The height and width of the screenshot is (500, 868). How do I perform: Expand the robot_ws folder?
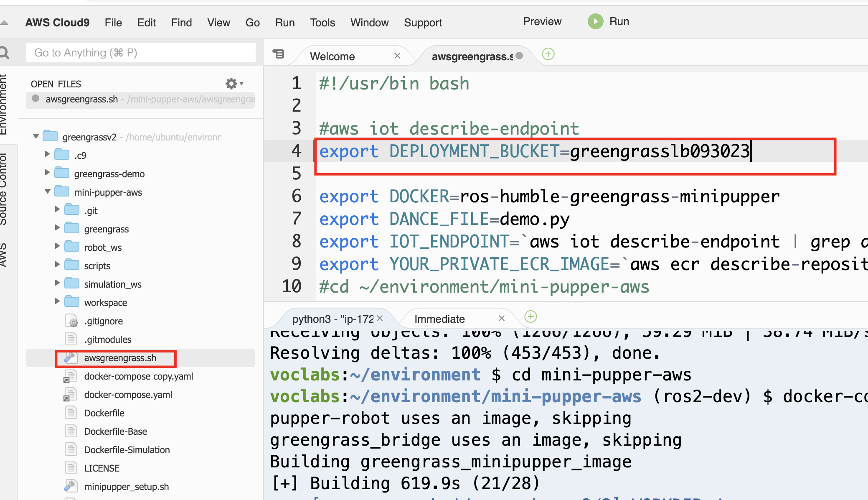57,246
